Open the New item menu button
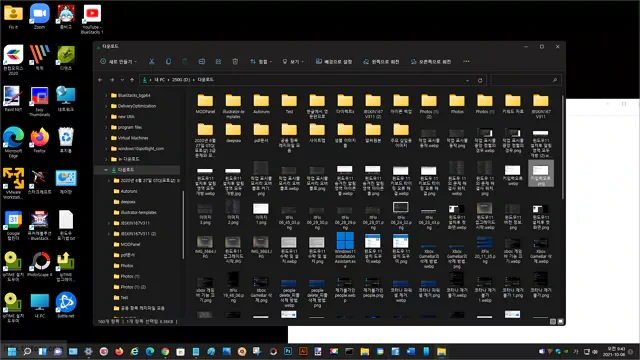The image size is (640, 360). (x=118, y=62)
